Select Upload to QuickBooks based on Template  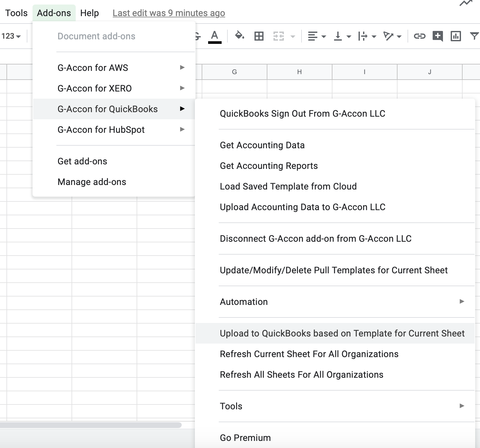pos(335,333)
